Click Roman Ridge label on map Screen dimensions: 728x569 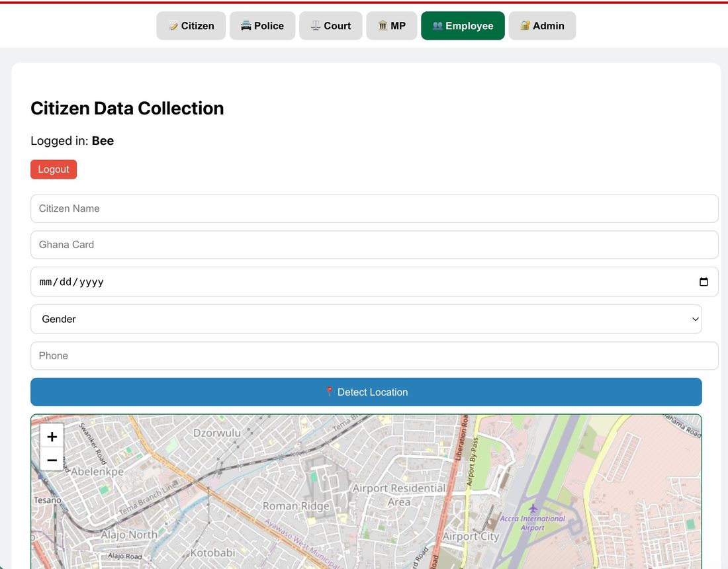(296, 506)
